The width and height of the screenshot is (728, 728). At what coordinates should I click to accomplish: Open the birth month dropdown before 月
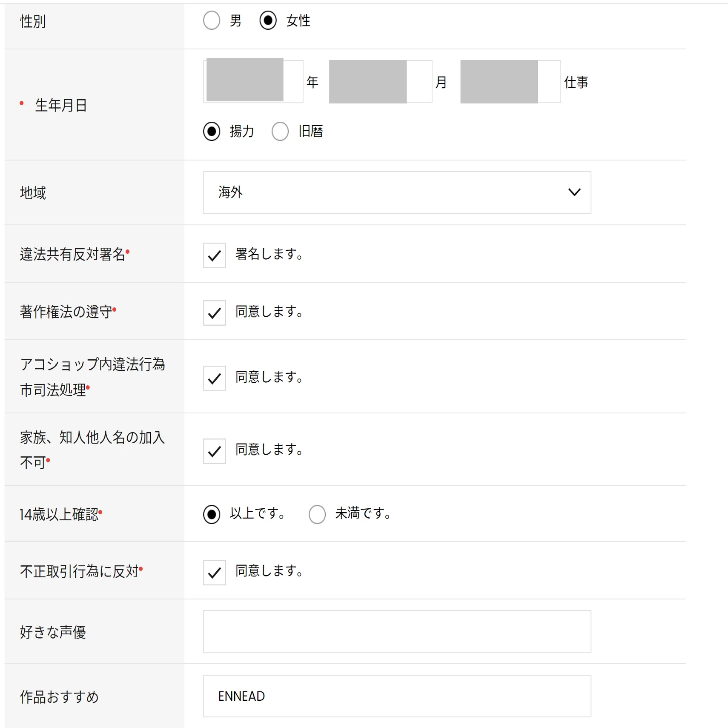pyautogui.click(x=381, y=81)
